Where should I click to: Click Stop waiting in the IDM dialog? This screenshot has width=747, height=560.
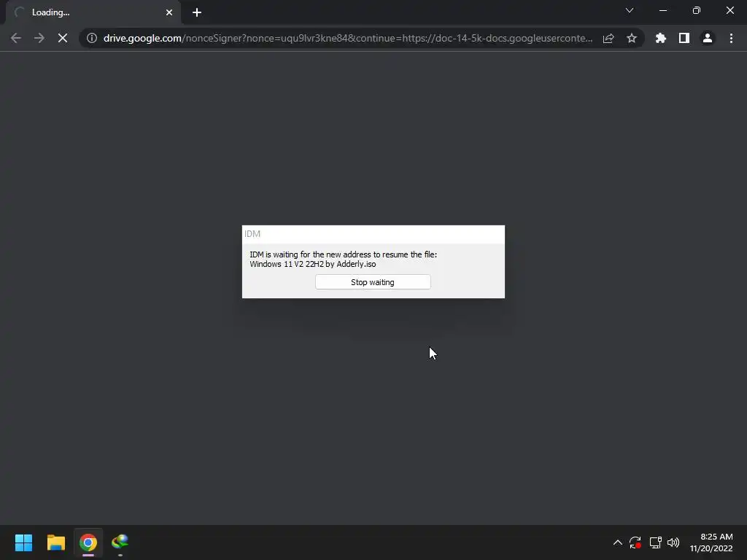coord(373,282)
